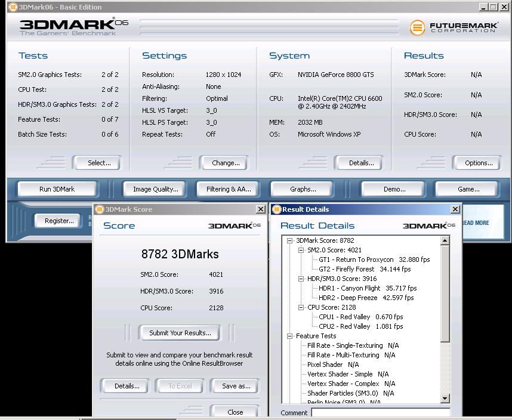Select Shader Particles (SM3.0) row
This screenshot has height=420, width=512.
click(350, 393)
